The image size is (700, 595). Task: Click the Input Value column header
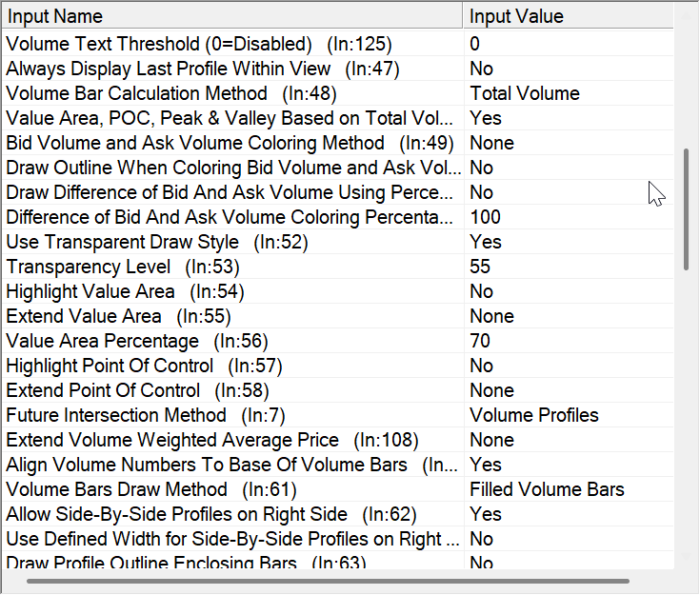click(x=569, y=16)
